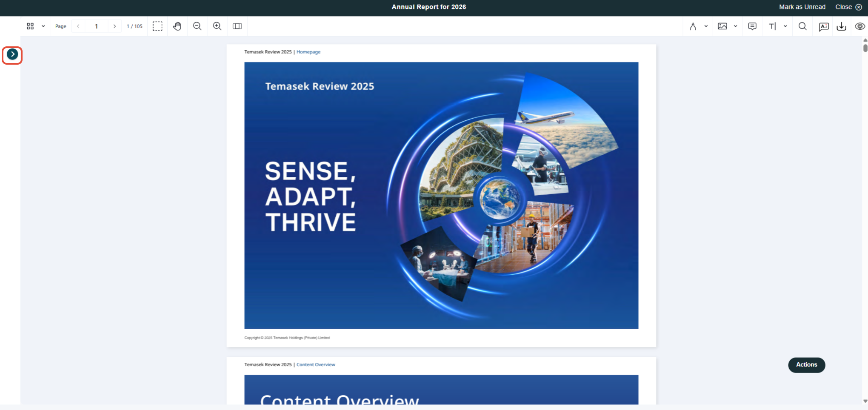Open the Actions button
The height and width of the screenshot is (410, 868).
806,365
